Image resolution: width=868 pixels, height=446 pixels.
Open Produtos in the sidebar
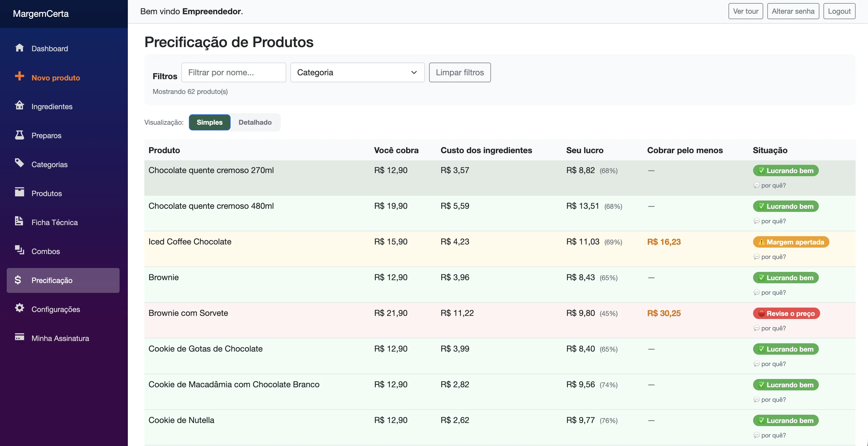click(63, 193)
